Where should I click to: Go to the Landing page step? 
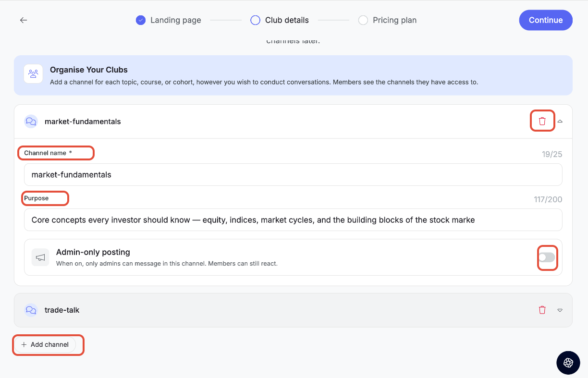(169, 20)
